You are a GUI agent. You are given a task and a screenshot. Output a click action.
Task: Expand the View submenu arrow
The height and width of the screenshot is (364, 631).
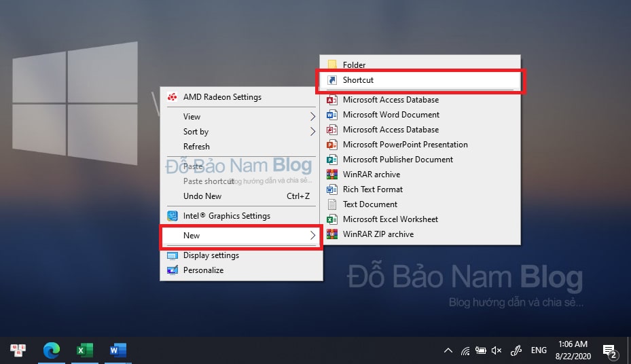312,117
